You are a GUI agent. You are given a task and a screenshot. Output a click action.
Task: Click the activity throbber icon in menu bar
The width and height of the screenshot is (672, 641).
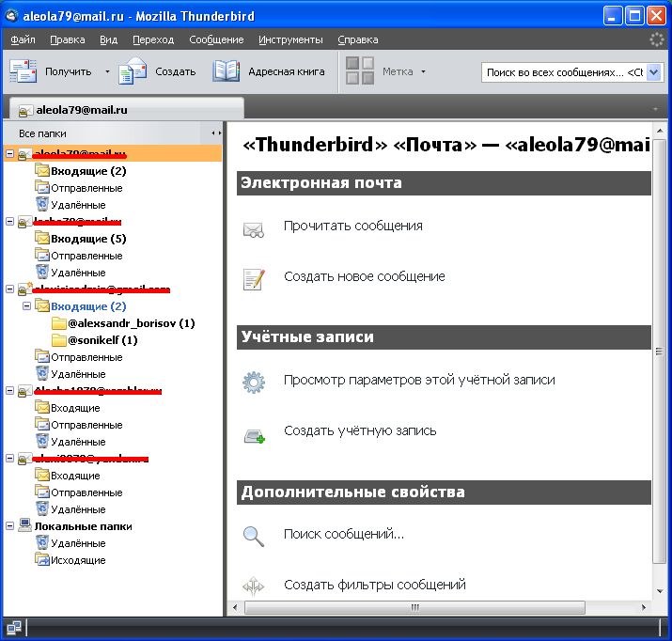tap(656, 39)
